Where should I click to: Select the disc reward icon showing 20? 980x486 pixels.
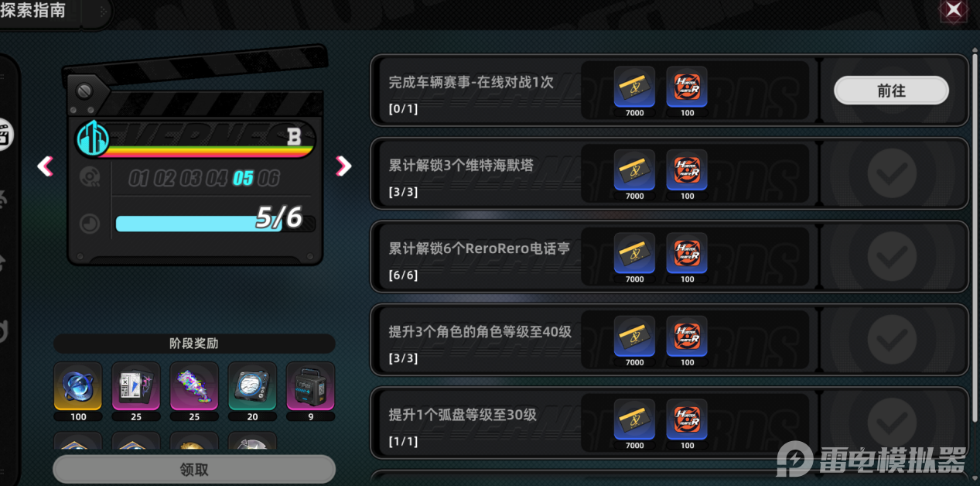pos(253,385)
